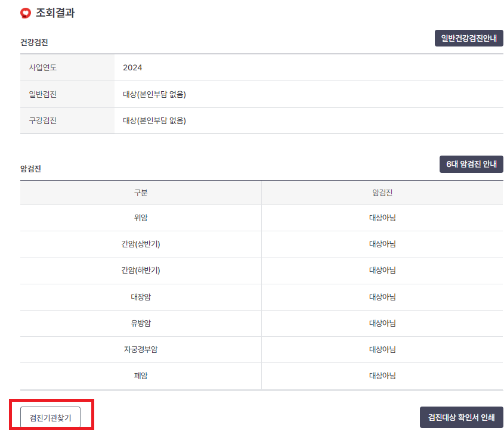Select 대상아님 in the 간암(상반기) row

pyautogui.click(x=382, y=244)
